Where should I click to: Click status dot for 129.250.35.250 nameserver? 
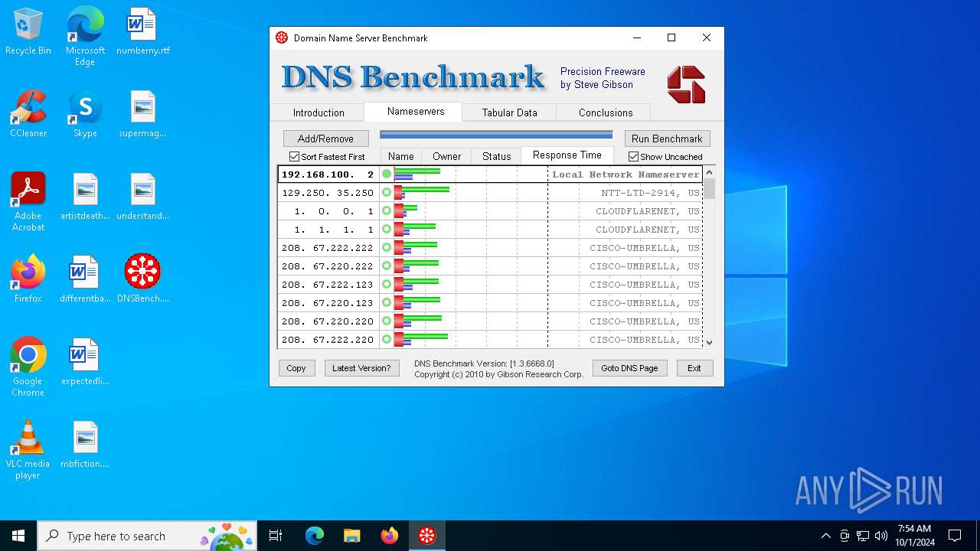tap(387, 193)
